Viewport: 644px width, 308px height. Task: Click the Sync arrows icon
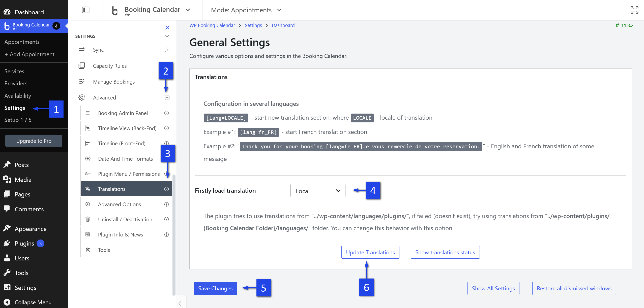(x=82, y=50)
